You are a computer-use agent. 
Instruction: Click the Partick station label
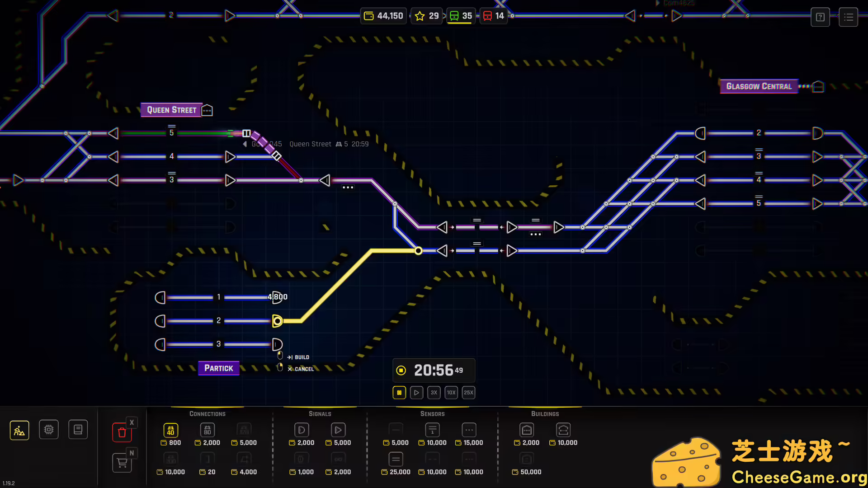[218, 368]
